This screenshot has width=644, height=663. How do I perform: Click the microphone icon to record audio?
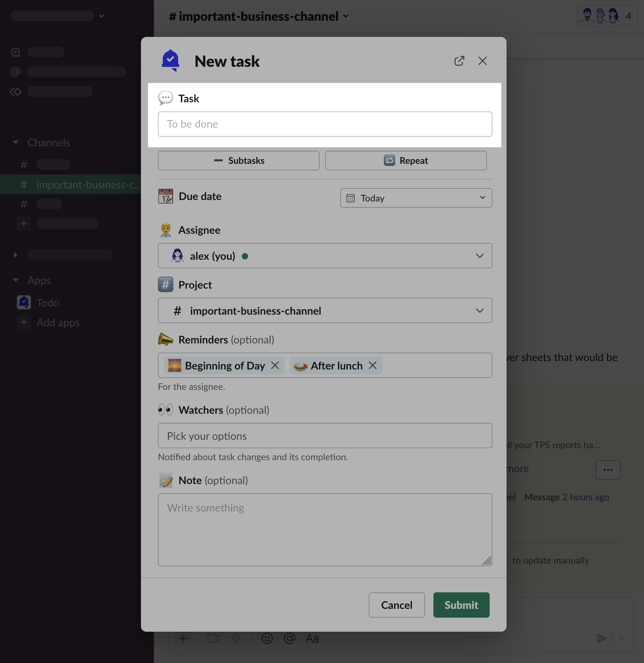tap(236, 638)
